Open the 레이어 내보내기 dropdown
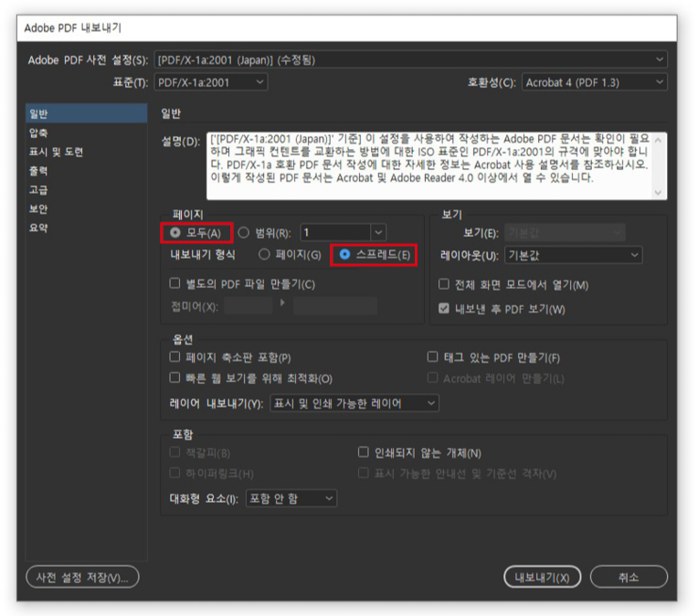698x616 pixels. click(x=354, y=403)
